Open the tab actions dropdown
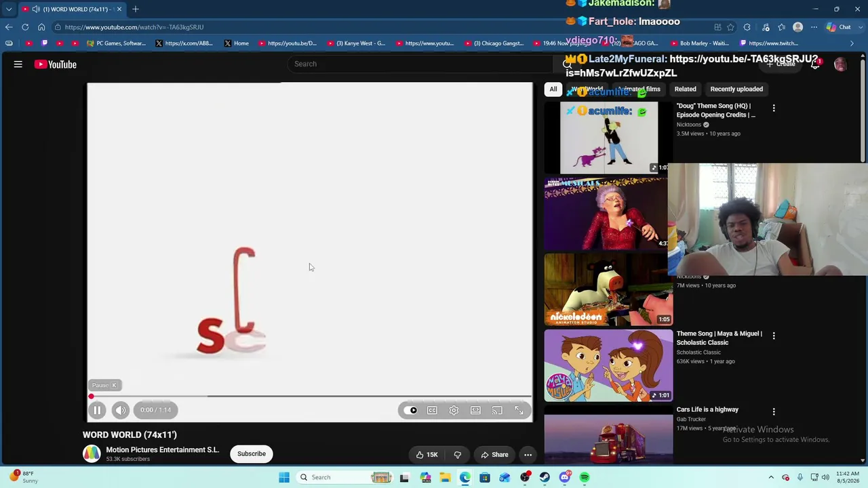 pyautogui.click(x=9, y=9)
